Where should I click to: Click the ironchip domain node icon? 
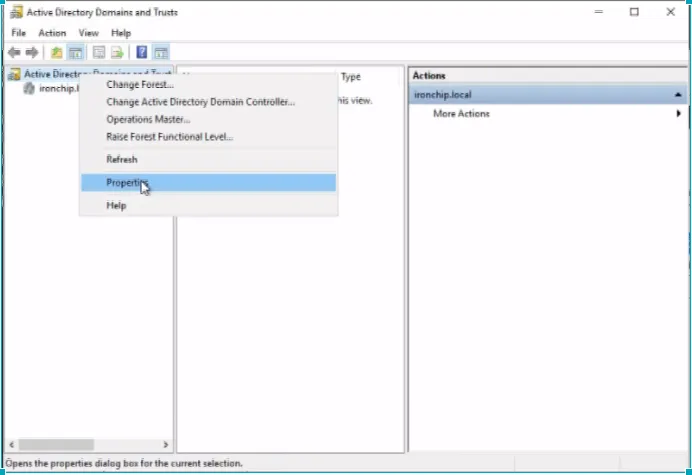[x=30, y=88]
